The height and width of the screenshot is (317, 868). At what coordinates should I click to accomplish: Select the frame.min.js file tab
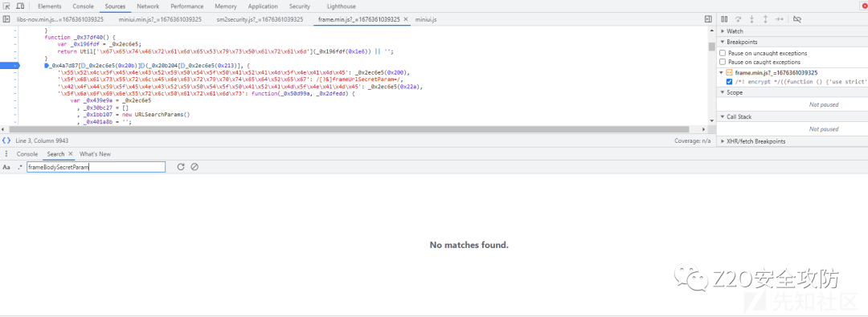(358, 19)
